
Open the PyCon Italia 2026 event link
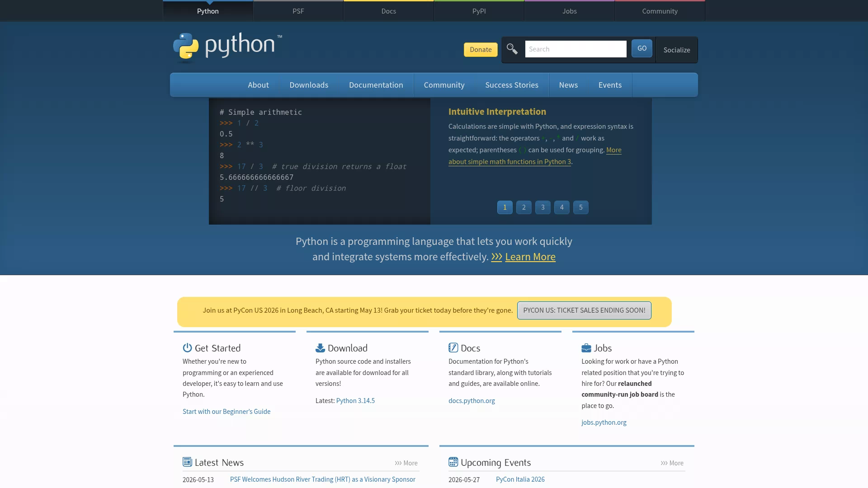click(x=520, y=479)
